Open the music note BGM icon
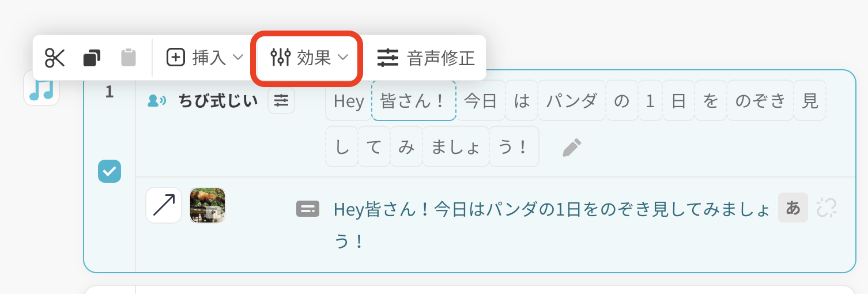The height and width of the screenshot is (294, 868). pyautogui.click(x=41, y=89)
